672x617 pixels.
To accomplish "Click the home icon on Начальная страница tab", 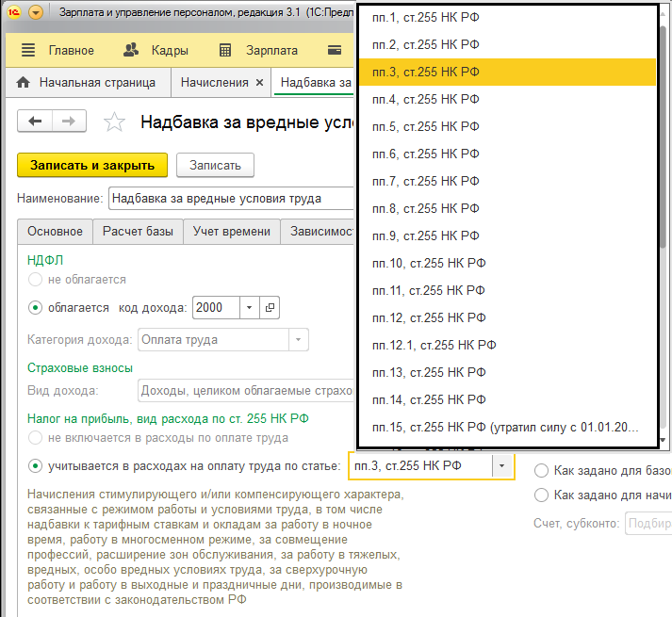I will tap(24, 83).
